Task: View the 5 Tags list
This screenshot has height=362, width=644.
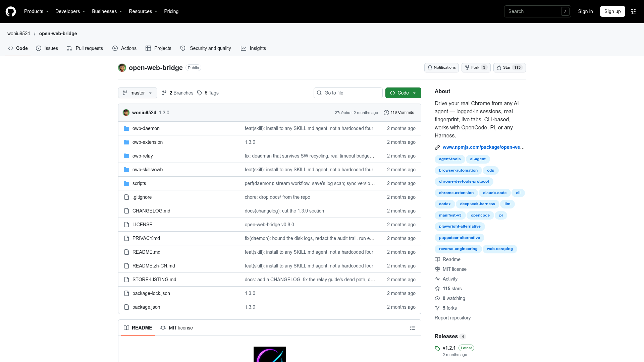Action: tap(208, 93)
